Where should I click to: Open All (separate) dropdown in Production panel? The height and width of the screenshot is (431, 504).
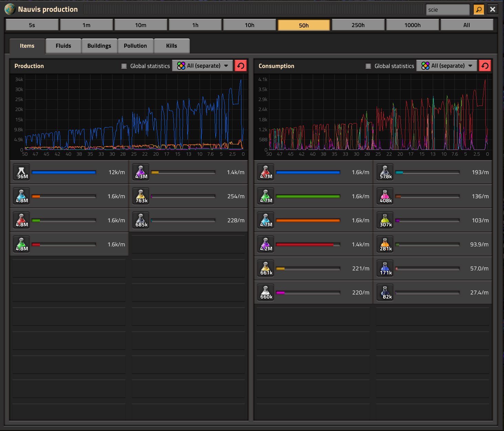pyautogui.click(x=203, y=66)
